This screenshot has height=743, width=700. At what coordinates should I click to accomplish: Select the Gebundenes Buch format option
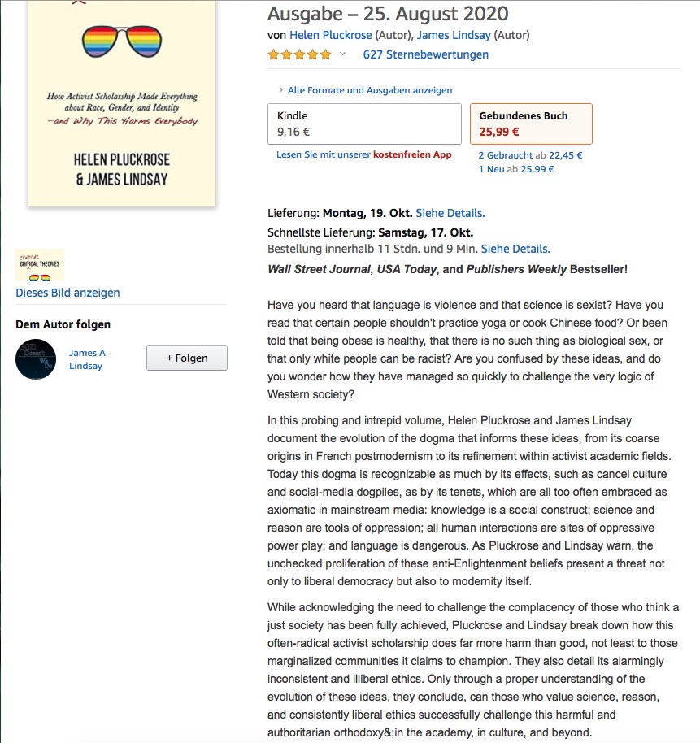click(x=531, y=124)
